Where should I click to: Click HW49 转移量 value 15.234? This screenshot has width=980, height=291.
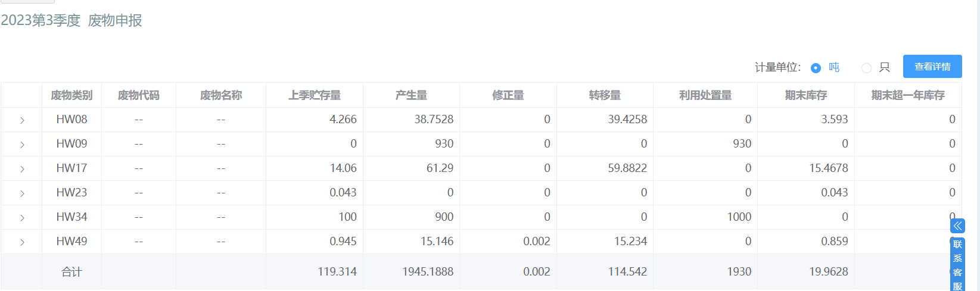pos(630,242)
